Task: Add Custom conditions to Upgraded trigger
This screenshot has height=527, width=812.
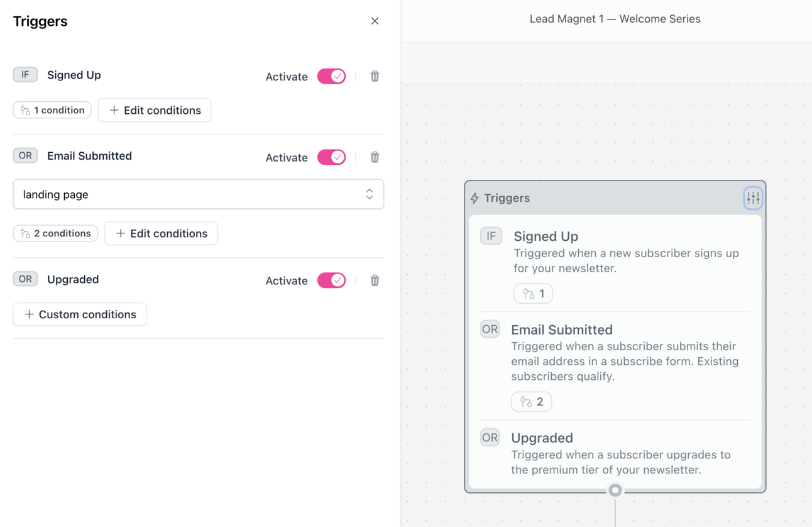Action: tap(80, 314)
